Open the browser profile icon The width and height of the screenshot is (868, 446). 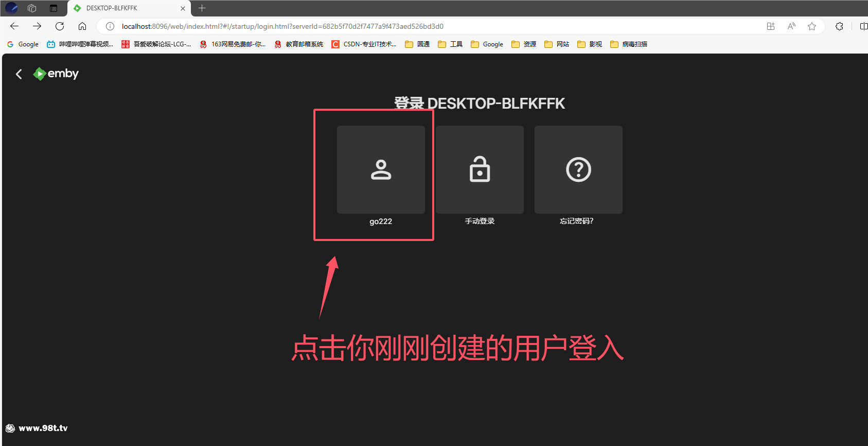point(11,8)
